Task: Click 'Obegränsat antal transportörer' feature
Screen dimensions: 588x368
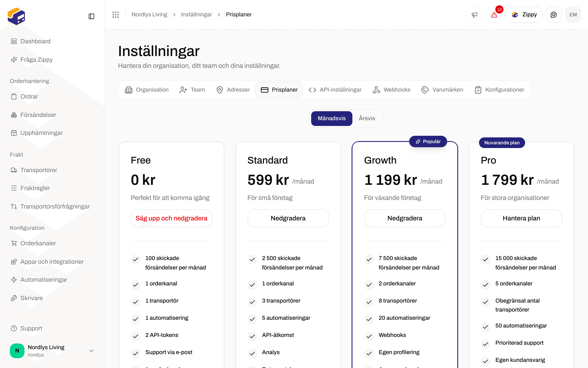Action: 517,305
